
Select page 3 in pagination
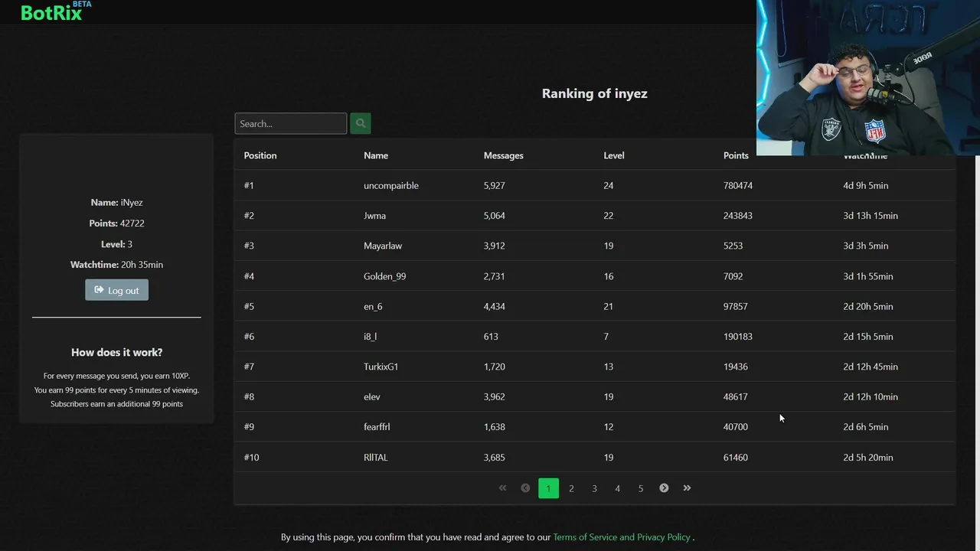point(594,488)
